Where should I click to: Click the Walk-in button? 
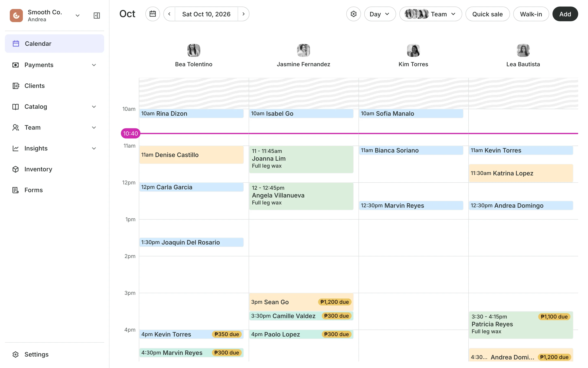point(531,14)
